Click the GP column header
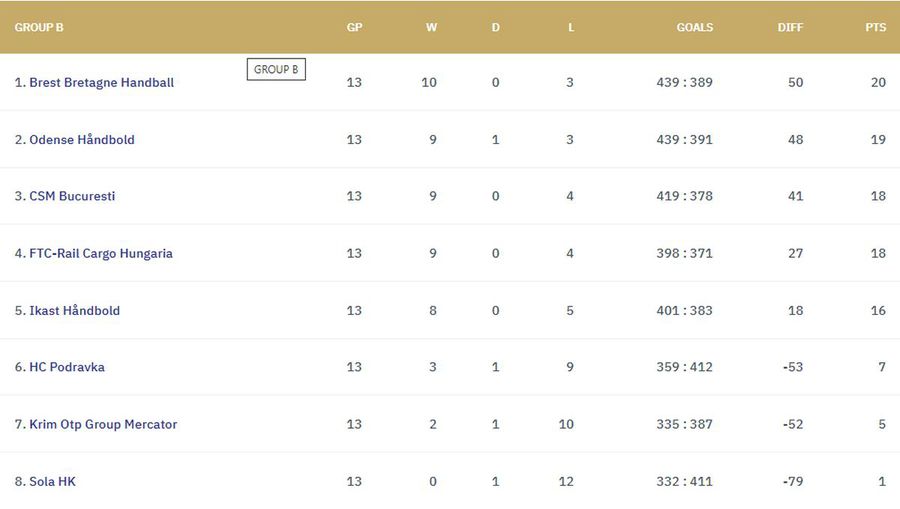Screen dimensions: 900x509 coord(354,28)
